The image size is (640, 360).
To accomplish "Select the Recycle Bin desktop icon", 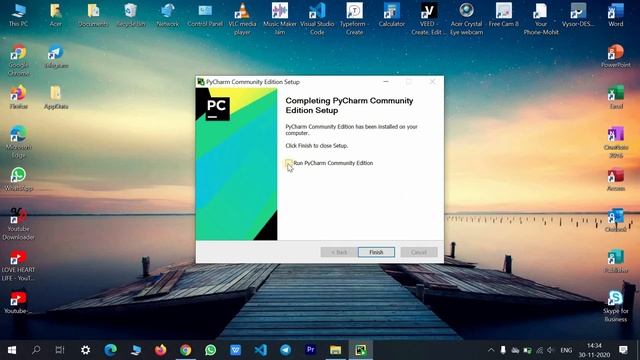I will tap(131, 15).
